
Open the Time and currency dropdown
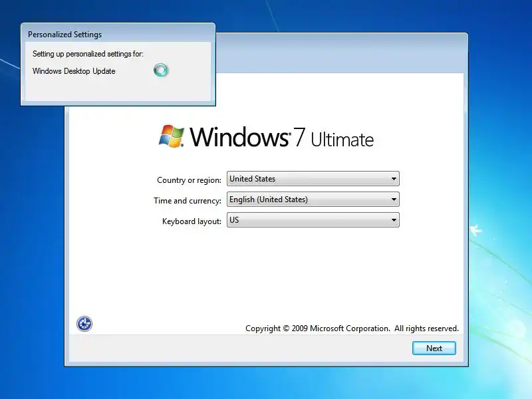click(313, 199)
